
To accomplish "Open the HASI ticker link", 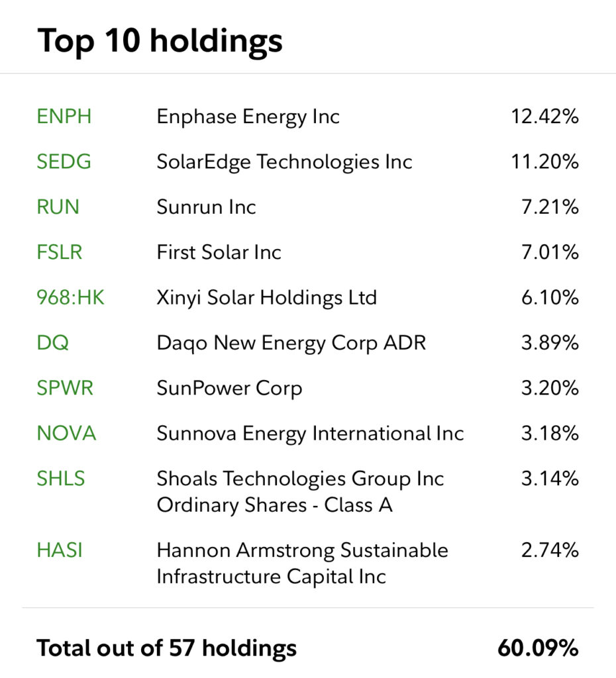I will (59, 550).
